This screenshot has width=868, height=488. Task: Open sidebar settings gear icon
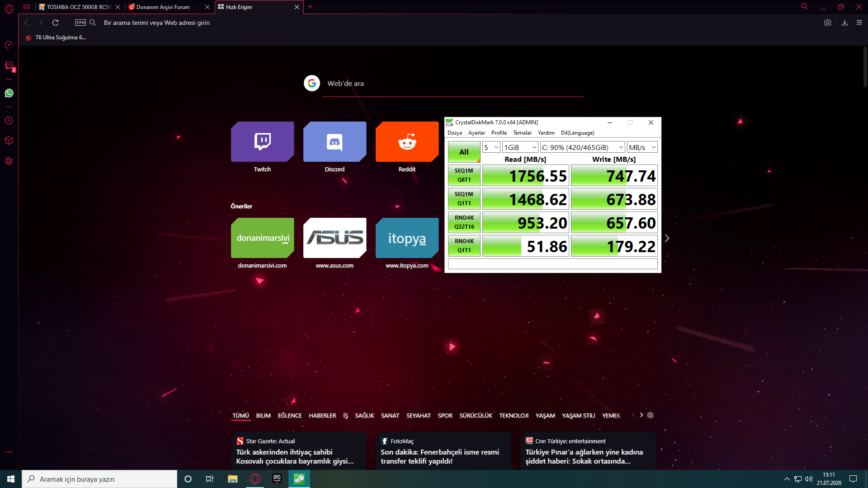coord(9,161)
